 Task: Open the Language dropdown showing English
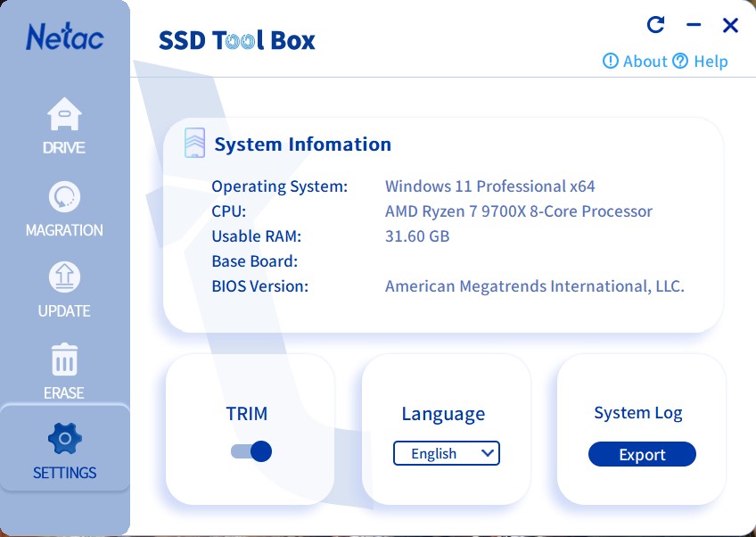[447, 453]
